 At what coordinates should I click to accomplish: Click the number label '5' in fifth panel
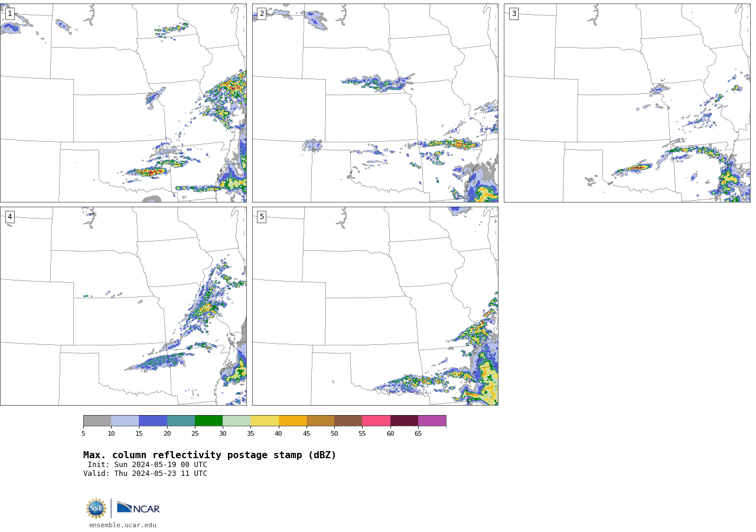tap(262, 217)
